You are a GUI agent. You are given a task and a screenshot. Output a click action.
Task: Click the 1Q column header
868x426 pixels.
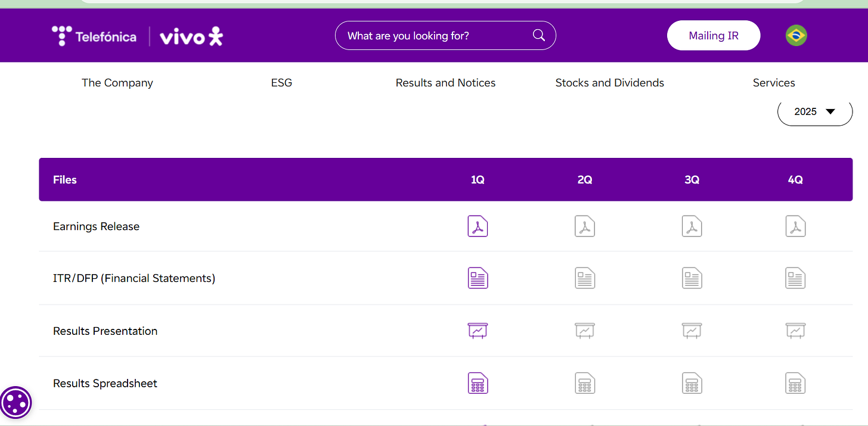coord(478,179)
